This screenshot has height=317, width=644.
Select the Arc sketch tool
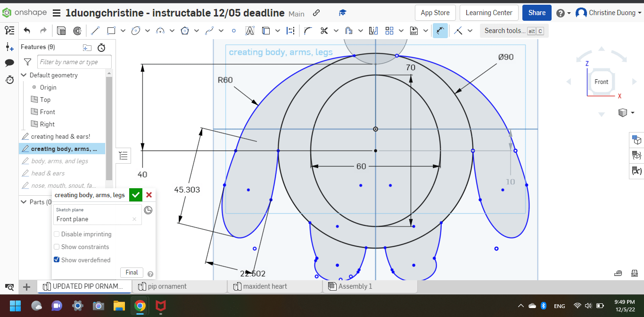(x=160, y=31)
